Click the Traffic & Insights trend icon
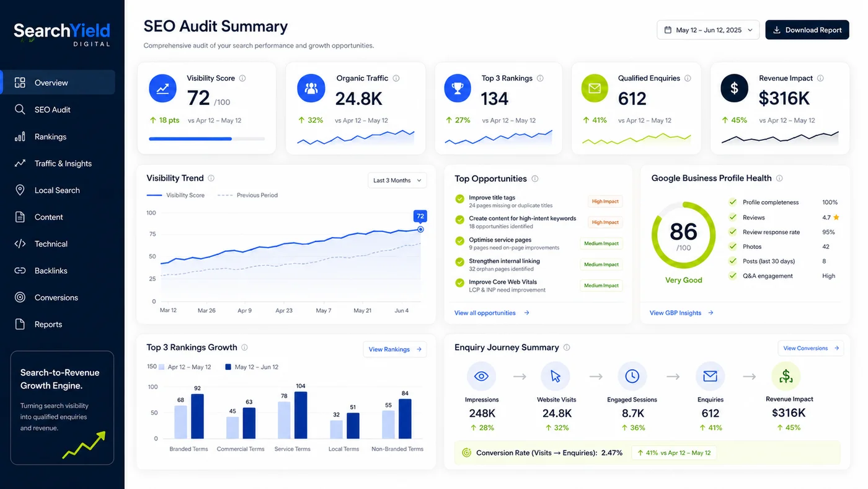Image resolution: width=868 pixels, height=489 pixels. click(x=20, y=163)
